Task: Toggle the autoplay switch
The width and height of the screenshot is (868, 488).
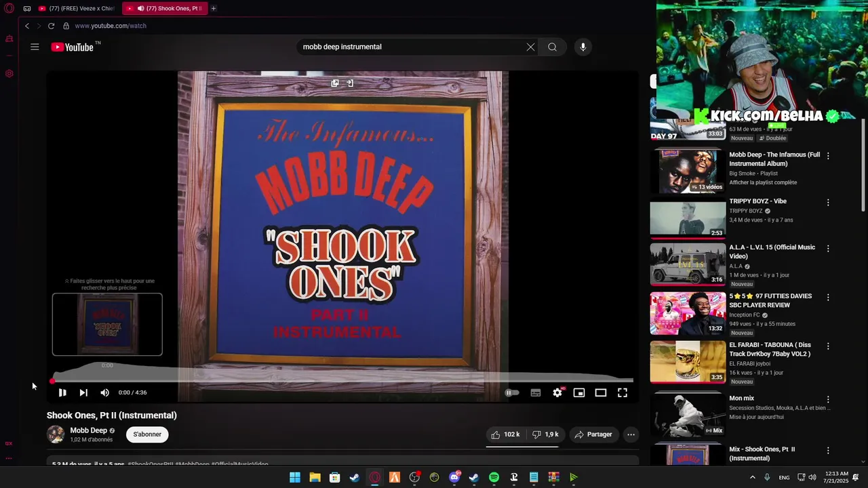Action: [x=512, y=392]
